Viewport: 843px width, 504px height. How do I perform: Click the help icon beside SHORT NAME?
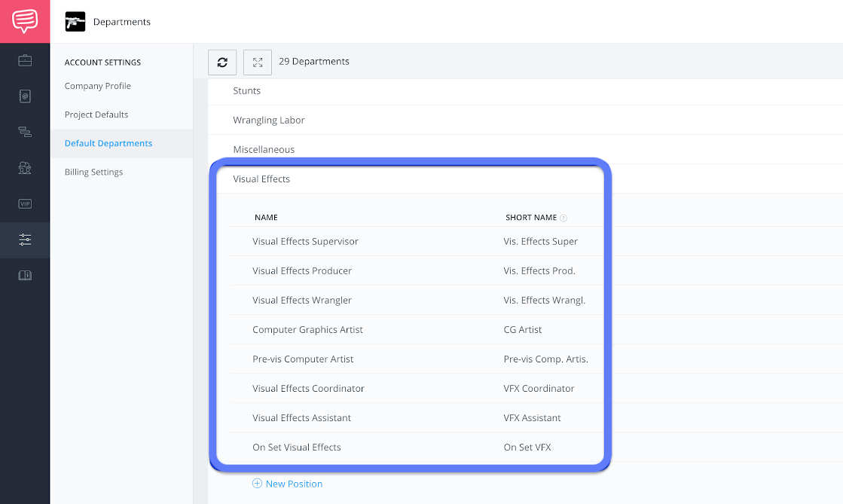(564, 218)
